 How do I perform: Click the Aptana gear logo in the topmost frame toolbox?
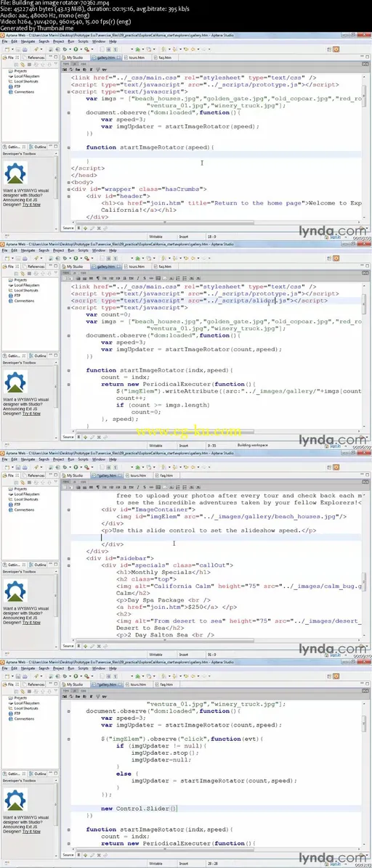point(15,173)
